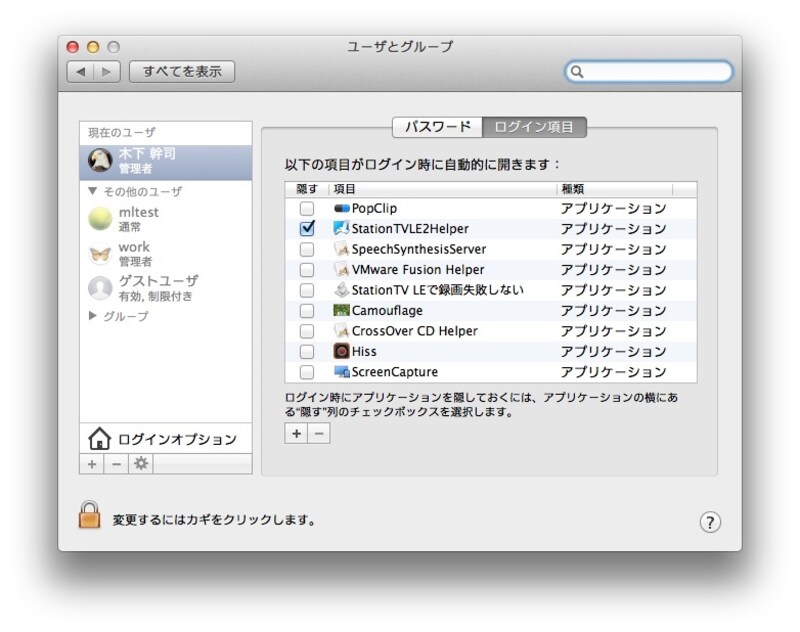The height and width of the screenshot is (632, 800).
Task: Enable hiding for Camouflage at login
Action: point(309,311)
